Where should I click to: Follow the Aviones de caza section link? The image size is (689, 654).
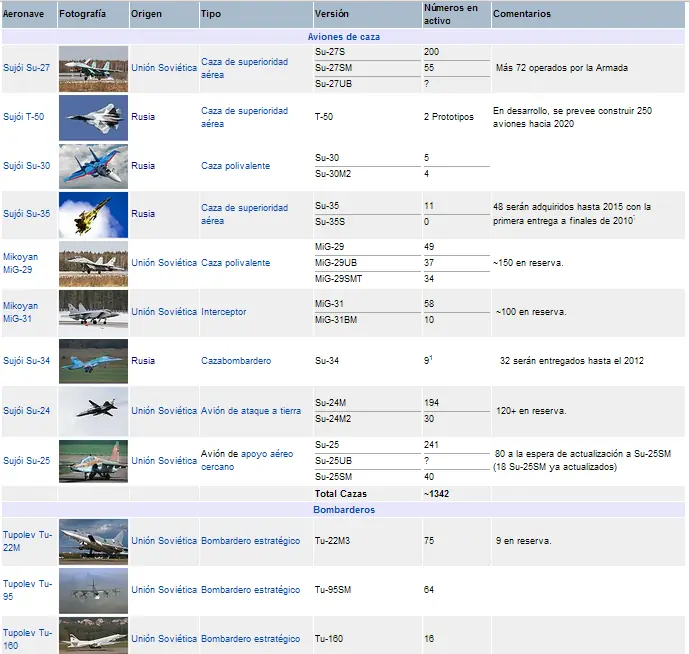click(344, 37)
